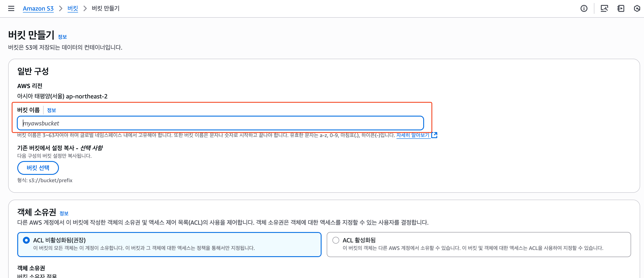
Task: Select ACL 비활성화됨(권장) radio option
Action: point(26,240)
